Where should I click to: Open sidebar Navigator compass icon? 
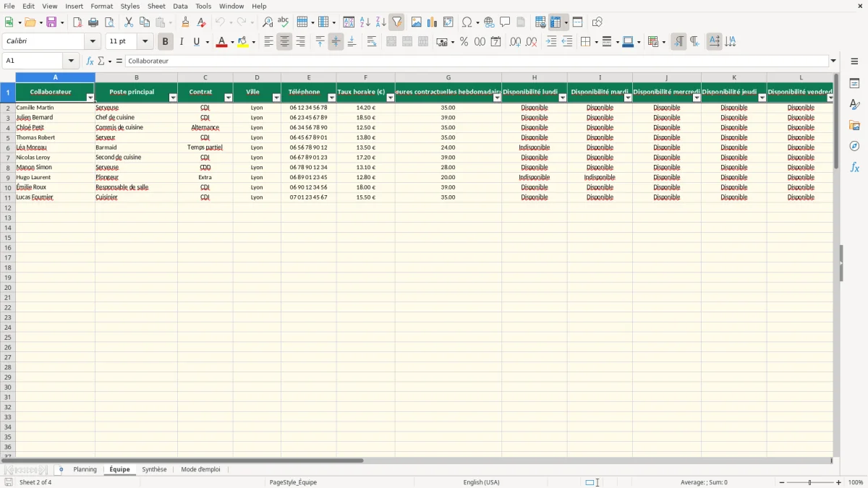(x=854, y=146)
